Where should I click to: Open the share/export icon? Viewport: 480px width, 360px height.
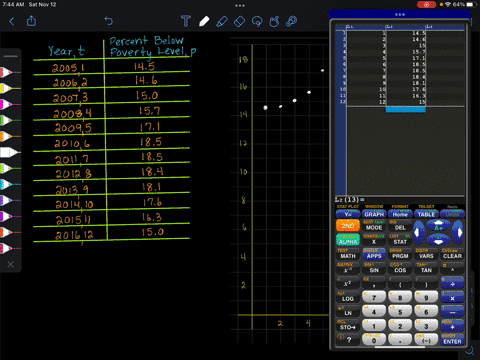(31, 21)
